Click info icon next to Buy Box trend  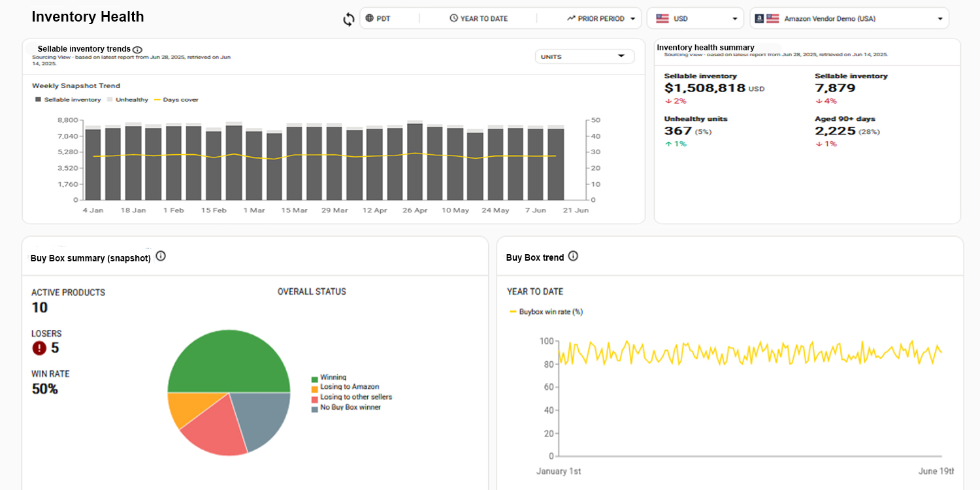tap(573, 256)
